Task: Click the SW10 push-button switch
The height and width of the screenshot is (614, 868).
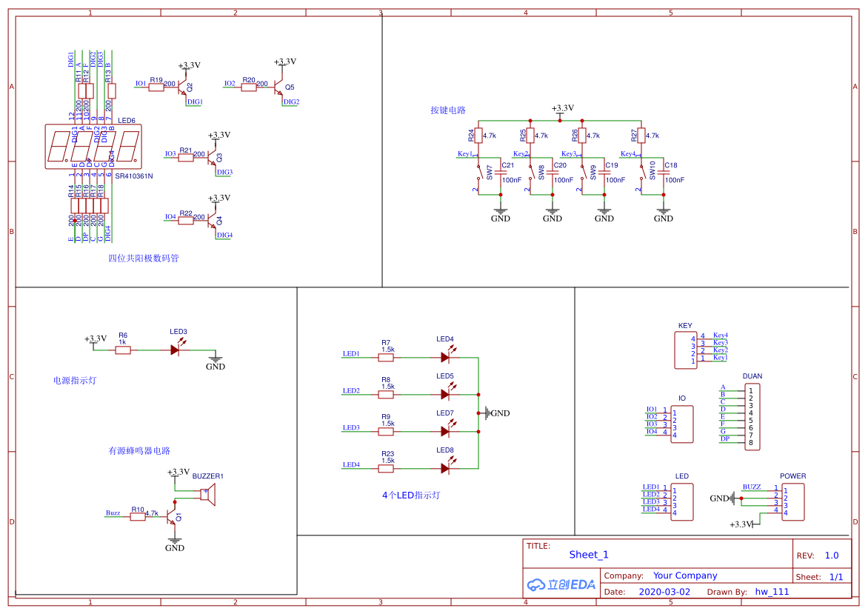Action: click(641, 172)
